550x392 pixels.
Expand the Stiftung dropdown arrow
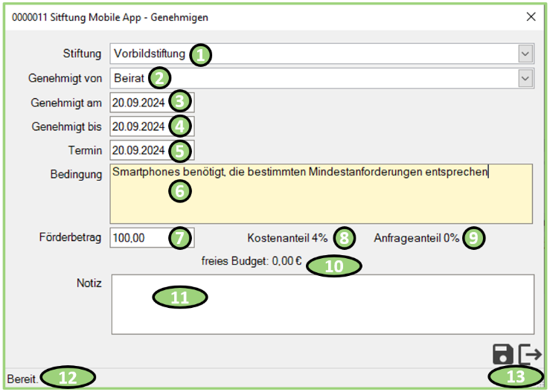click(525, 54)
